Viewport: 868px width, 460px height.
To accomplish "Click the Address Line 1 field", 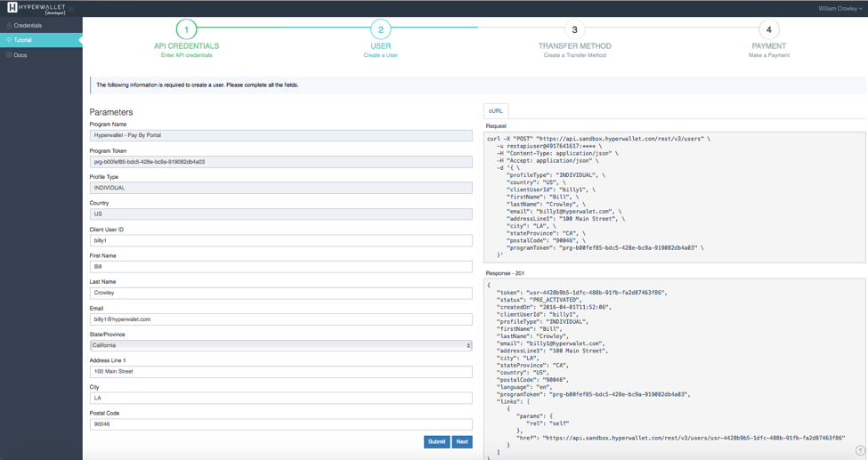I will [x=281, y=371].
